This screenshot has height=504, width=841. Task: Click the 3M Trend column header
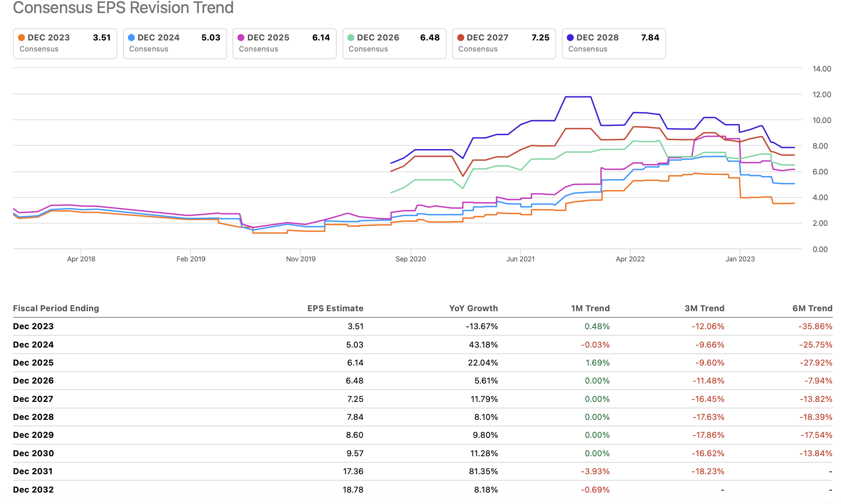pyautogui.click(x=704, y=308)
